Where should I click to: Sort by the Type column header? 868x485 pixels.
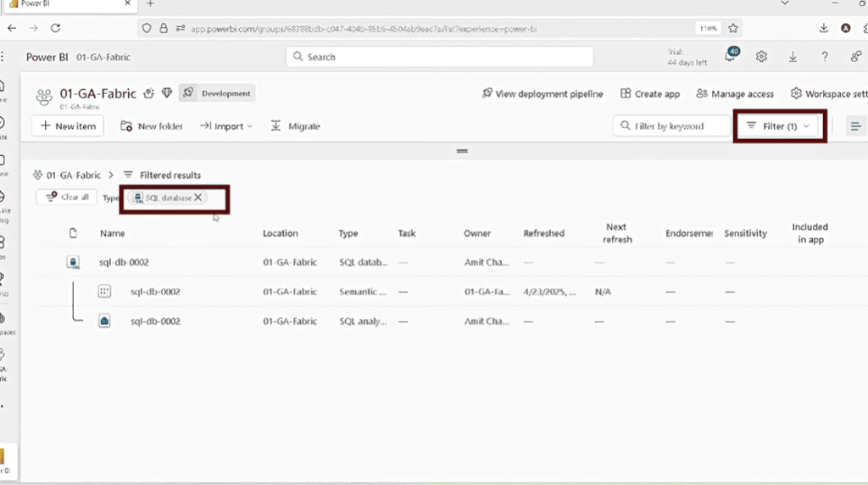click(348, 233)
